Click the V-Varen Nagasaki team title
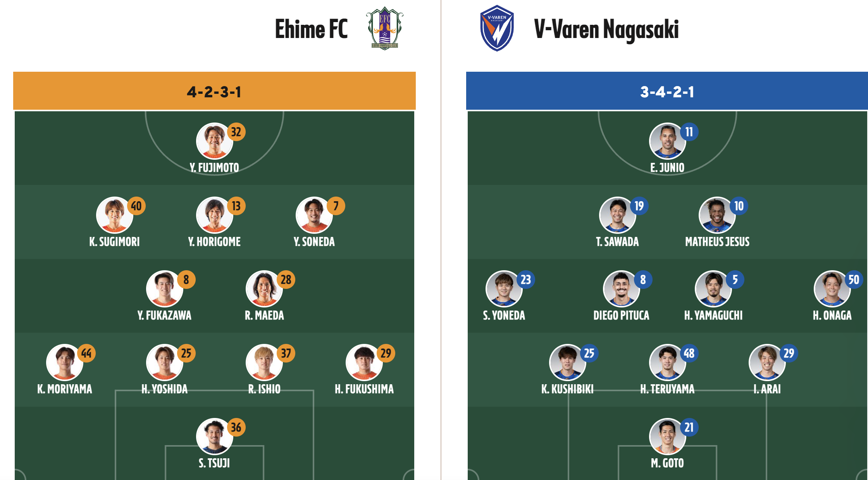This screenshot has height=480, width=868. pyautogui.click(x=606, y=29)
